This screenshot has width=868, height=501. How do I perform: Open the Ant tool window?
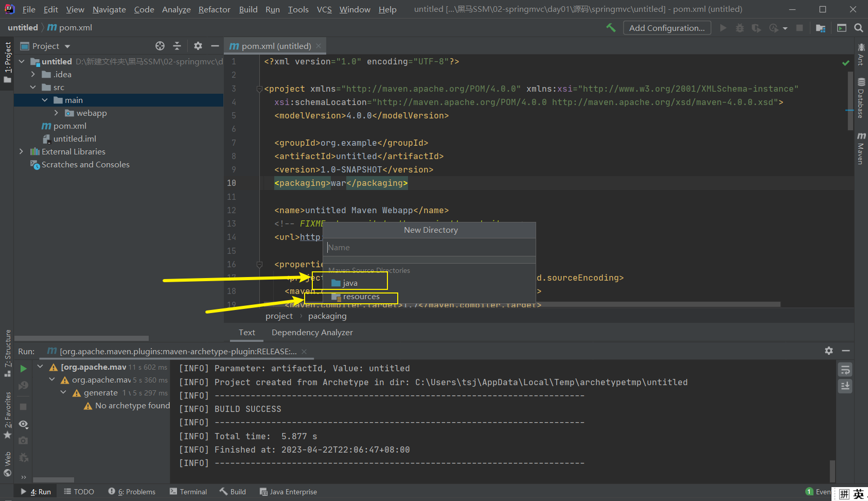(x=861, y=55)
